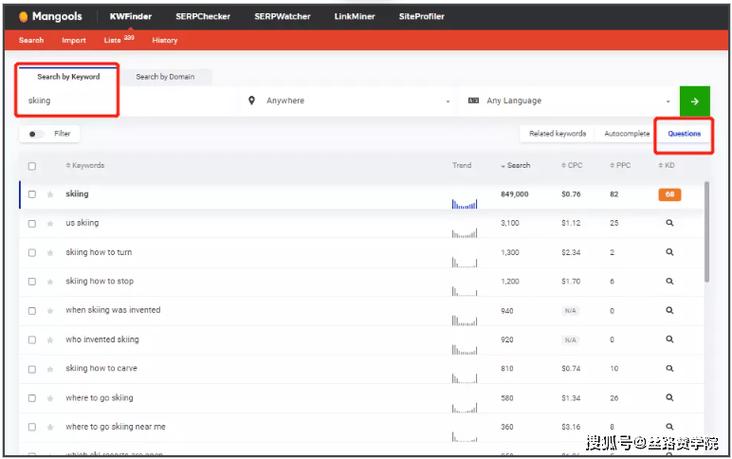
Task: Check the 'who invented skiing' checkbox
Action: (32, 340)
